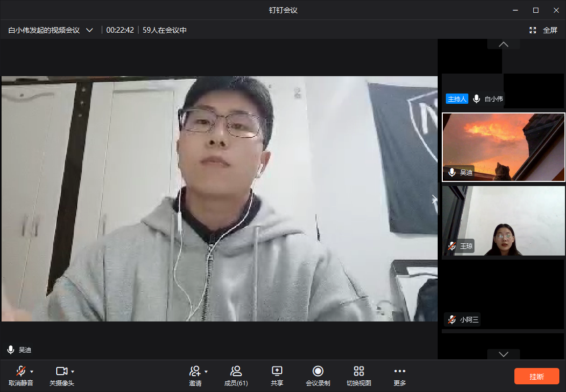The height and width of the screenshot is (392, 566).
Task: Open the switch view (切换视图) option
Action: point(359,372)
